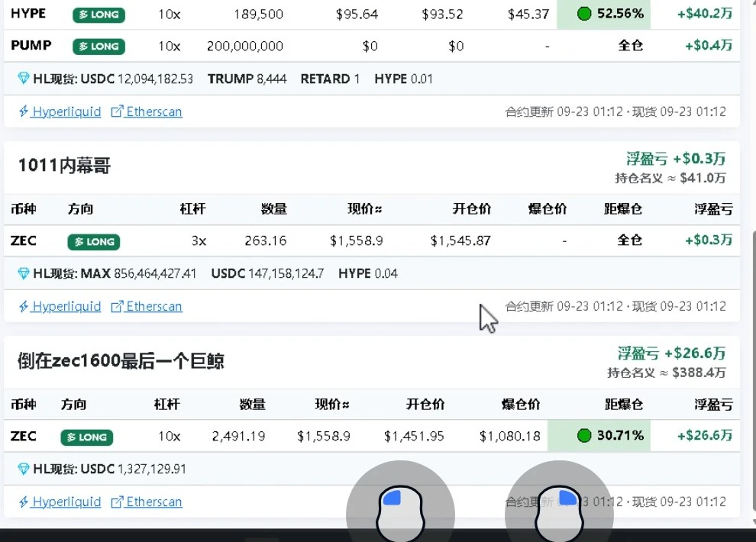The height and width of the screenshot is (542, 756).
Task: Click 持仓名义 ≈ $388.4万 summary
Action: point(667,373)
